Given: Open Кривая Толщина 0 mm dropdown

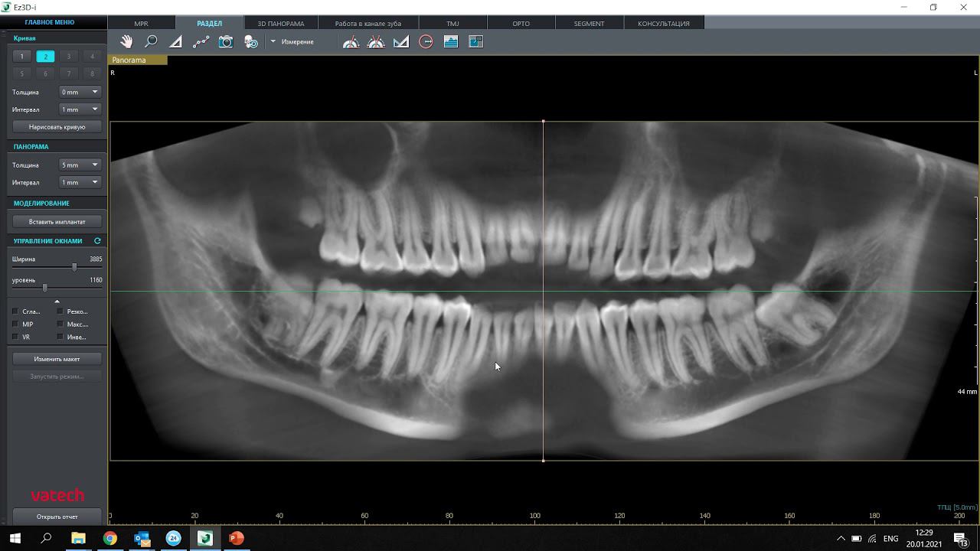Looking at the screenshot, I should pos(80,92).
